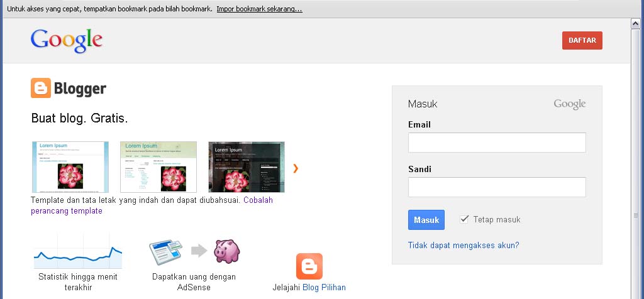
Task: Click the Masuk heading in the sign-in panel
Action: click(423, 104)
